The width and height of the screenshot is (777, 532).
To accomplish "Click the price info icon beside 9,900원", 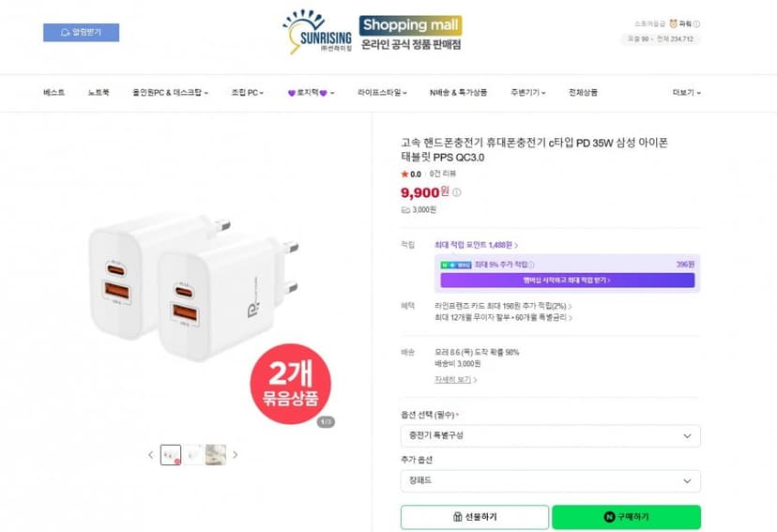I will (x=456, y=192).
